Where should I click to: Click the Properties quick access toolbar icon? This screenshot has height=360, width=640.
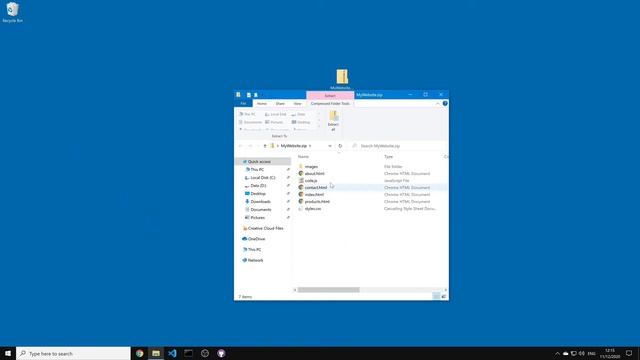pyautogui.click(x=249, y=95)
